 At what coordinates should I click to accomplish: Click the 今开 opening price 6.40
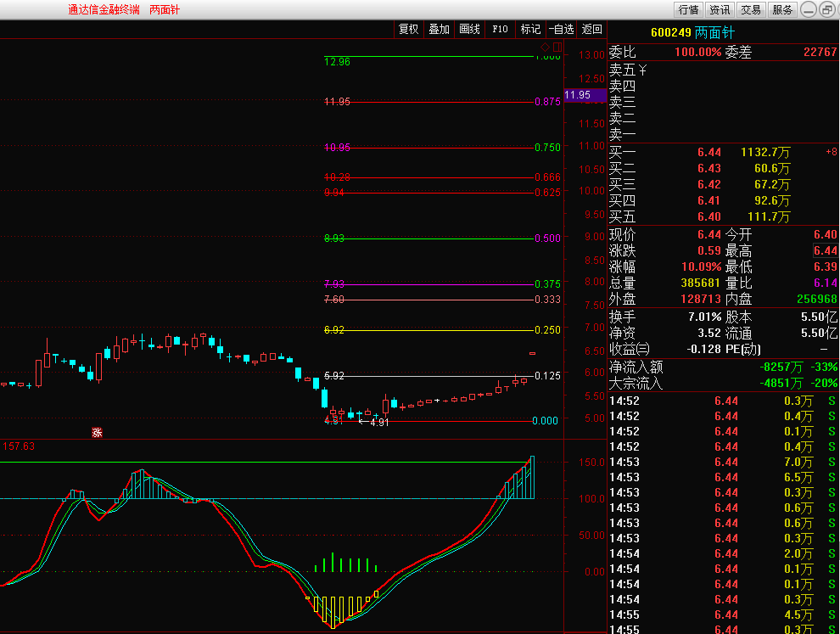point(826,235)
